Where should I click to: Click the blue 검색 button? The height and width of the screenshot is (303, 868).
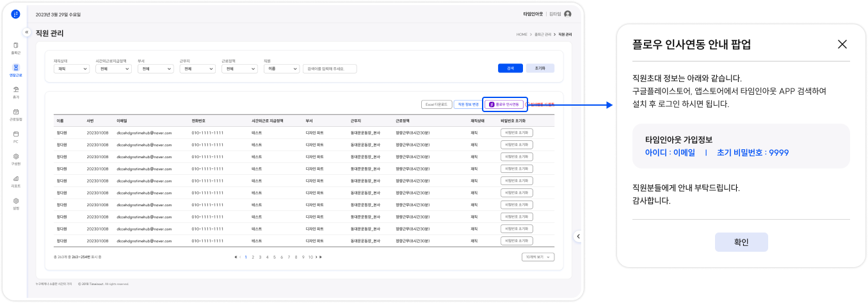coord(510,68)
